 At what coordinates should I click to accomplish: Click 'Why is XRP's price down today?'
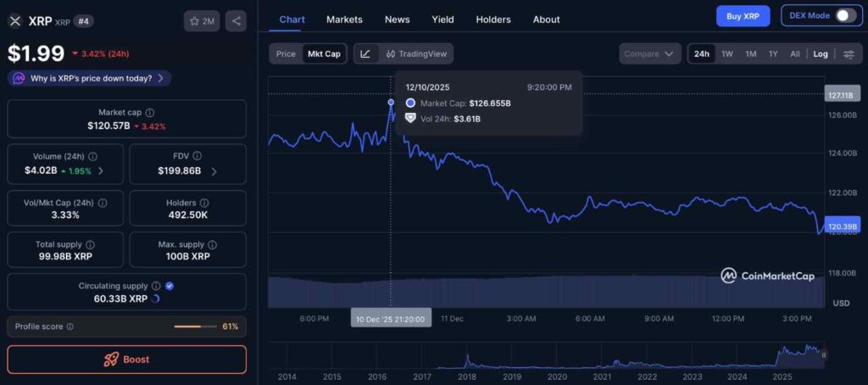point(90,78)
